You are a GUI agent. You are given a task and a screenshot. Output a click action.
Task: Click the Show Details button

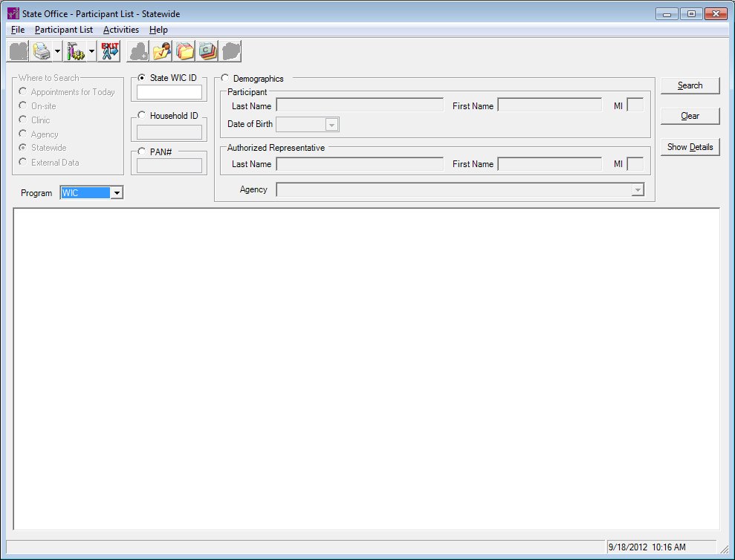click(690, 147)
